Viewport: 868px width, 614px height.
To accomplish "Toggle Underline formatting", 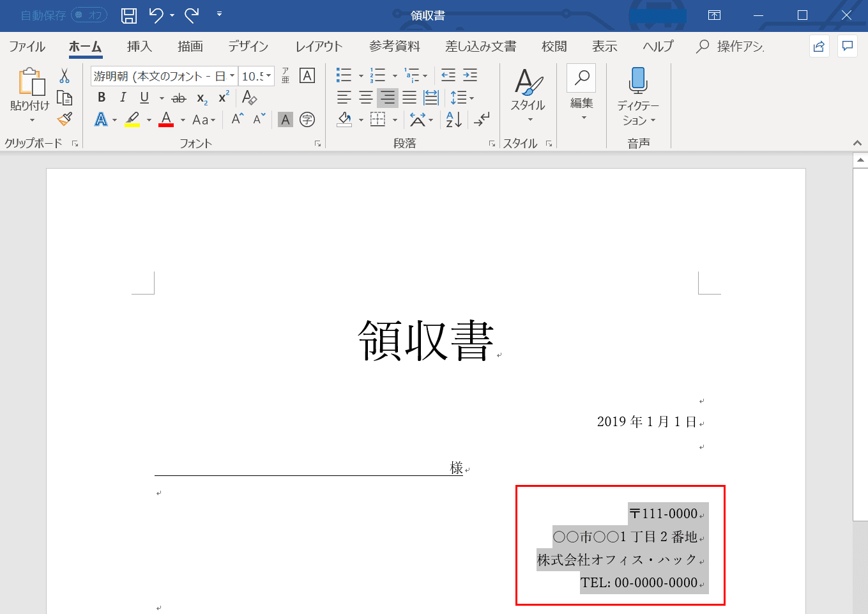I will coord(144,97).
